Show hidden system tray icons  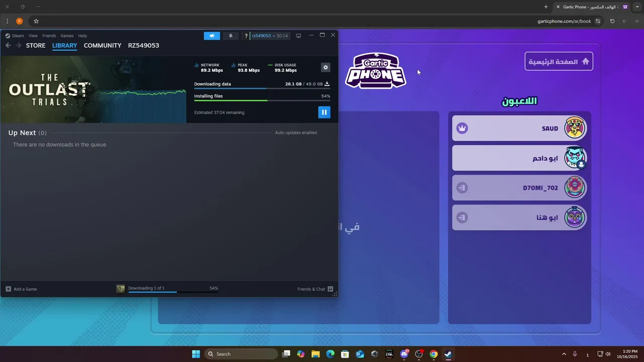[x=564, y=354]
